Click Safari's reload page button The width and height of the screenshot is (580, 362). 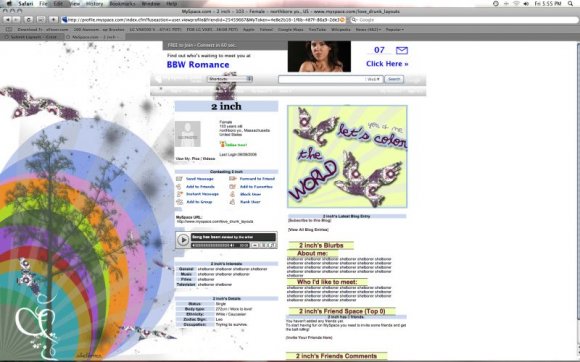coord(28,20)
